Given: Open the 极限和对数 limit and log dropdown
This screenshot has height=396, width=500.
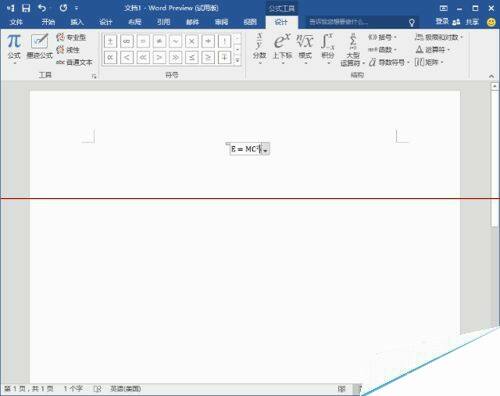Looking at the screenshot, I should coord(439,37).
